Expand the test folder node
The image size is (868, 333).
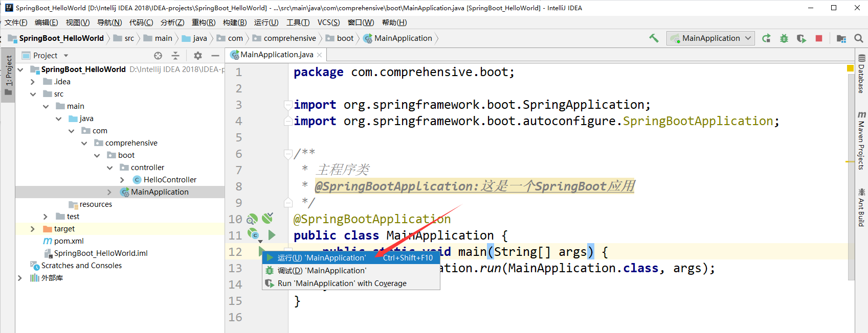46,217
